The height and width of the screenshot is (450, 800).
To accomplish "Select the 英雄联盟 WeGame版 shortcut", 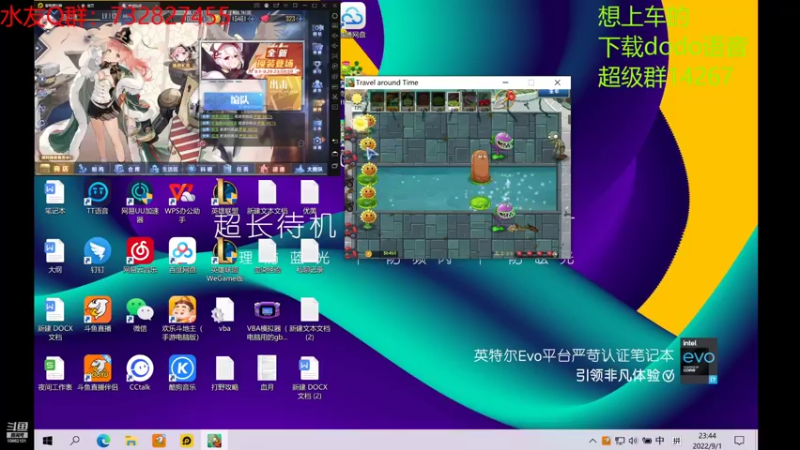I will point(224,259).
